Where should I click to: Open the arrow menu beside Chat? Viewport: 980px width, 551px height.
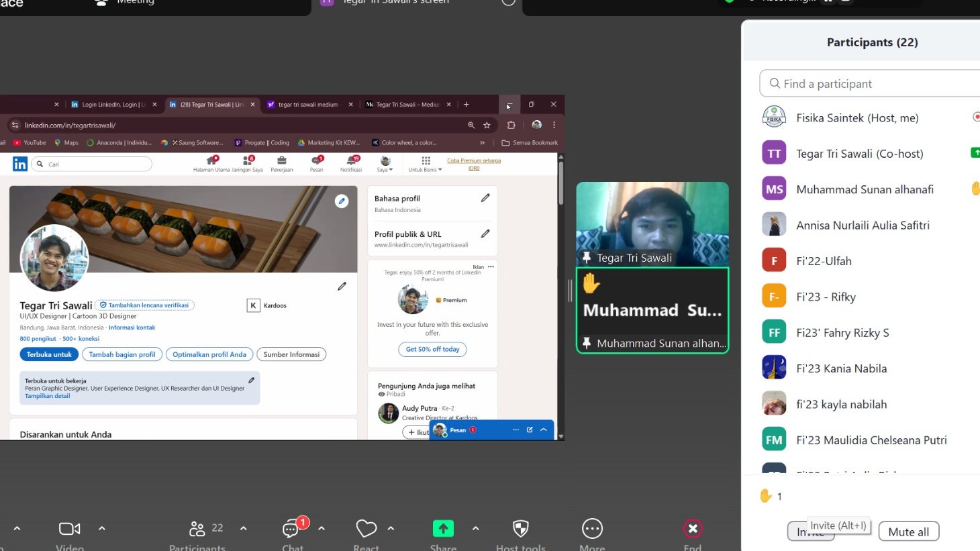tap(322, 529)
